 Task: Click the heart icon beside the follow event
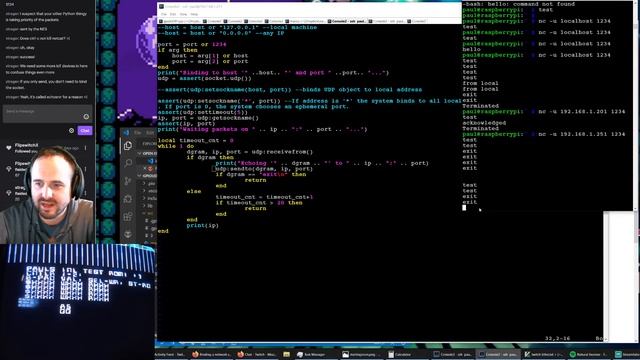pos(9,148)
